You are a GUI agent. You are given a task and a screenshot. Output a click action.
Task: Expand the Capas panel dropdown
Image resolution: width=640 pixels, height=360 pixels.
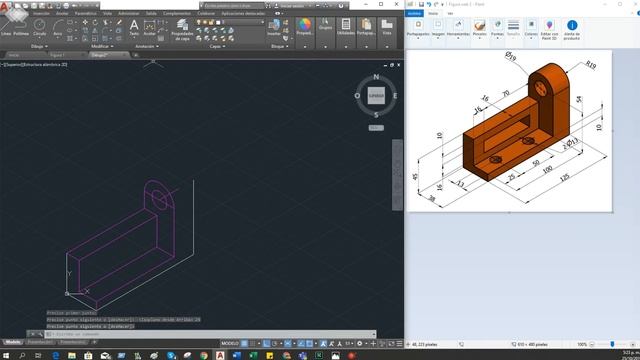pos(217,46)
